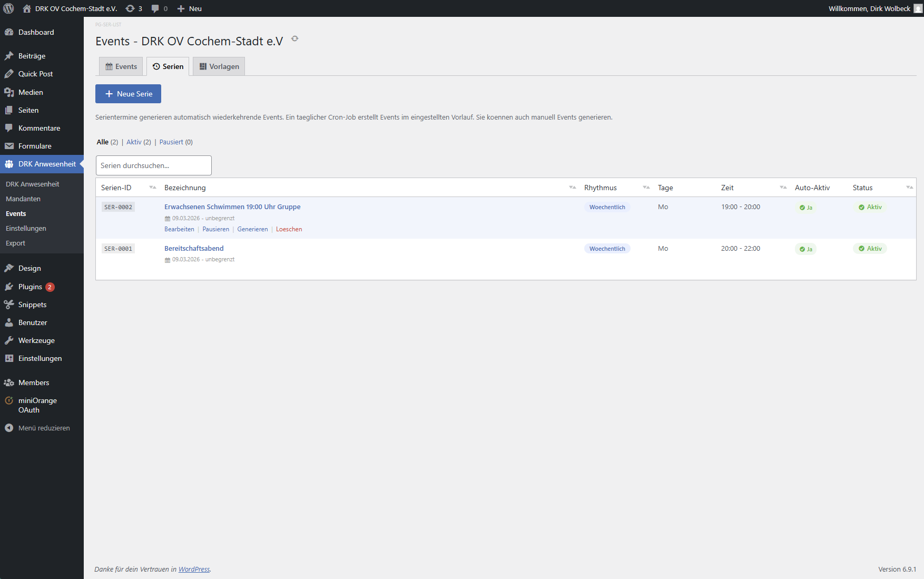Click the Formulare envelope icon

9,146
